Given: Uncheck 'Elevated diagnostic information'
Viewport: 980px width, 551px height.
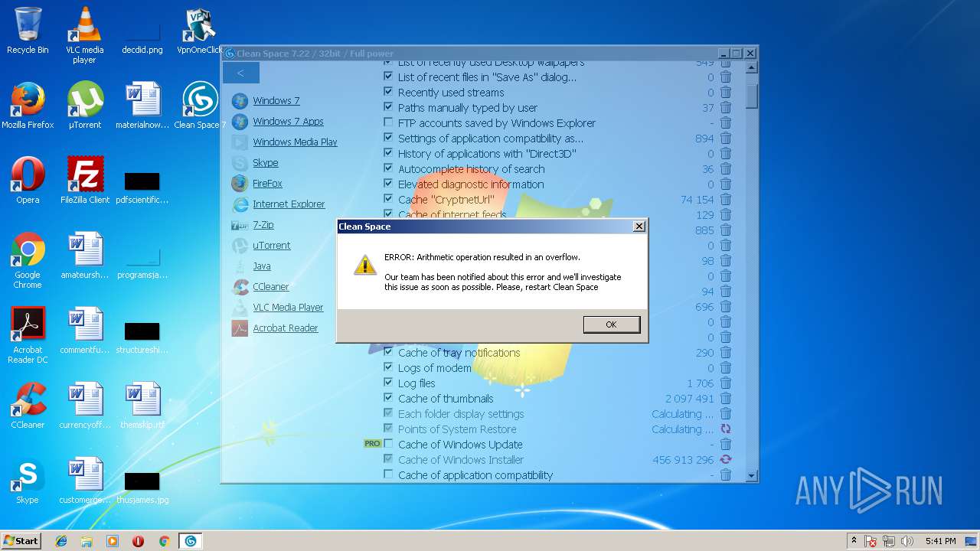Looking at the screenshot, I should pyautogui.click(x=388, y=184).
